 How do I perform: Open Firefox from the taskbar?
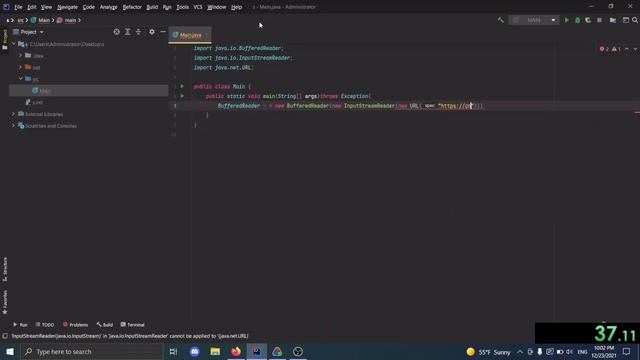tap(236, 351)
